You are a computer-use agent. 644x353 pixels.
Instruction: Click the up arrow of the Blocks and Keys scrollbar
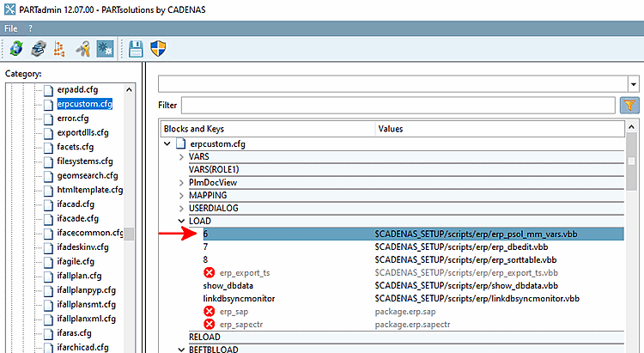point(632,127)
